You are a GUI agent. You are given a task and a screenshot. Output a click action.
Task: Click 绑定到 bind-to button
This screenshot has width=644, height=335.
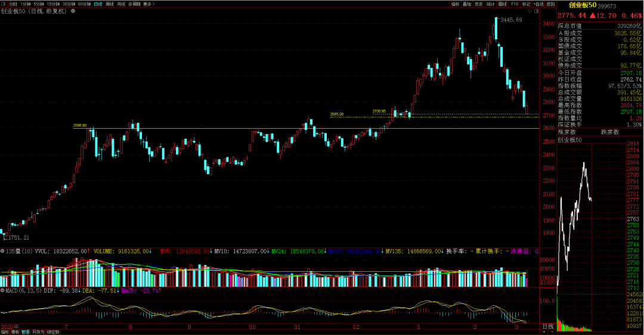(x=53, y=332)
